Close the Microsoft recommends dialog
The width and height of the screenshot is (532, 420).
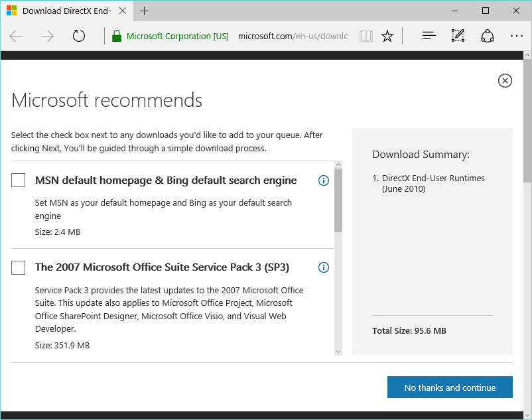point(505,80)
